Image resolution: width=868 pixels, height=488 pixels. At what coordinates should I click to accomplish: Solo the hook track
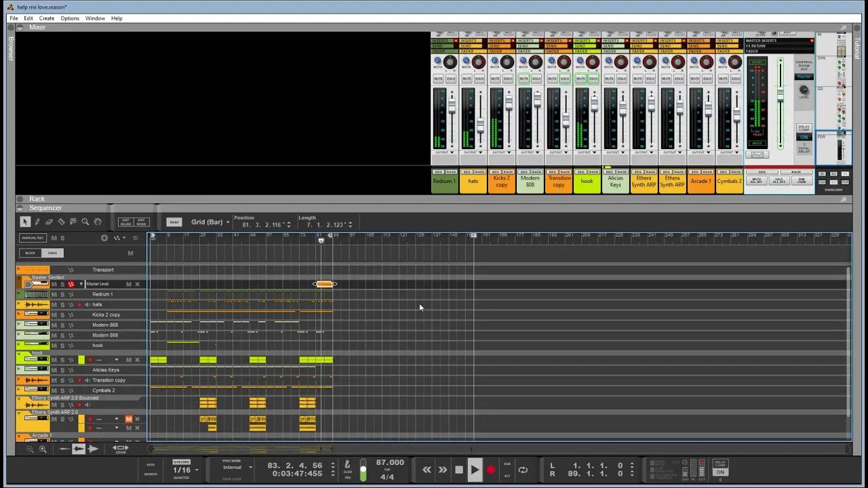[62, 346]
